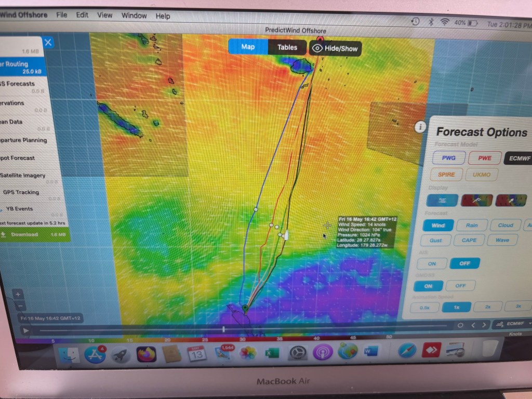The width and height of the screenshot is (532, 399).
Task: Open the Help menu
Action: click(163, 16)
